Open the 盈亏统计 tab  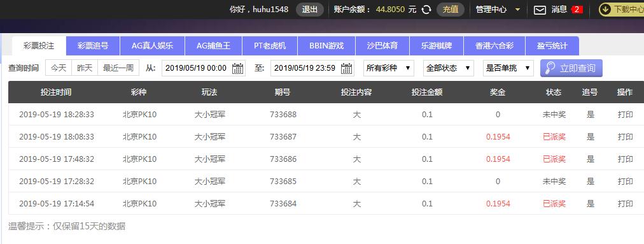coord(552,46)
